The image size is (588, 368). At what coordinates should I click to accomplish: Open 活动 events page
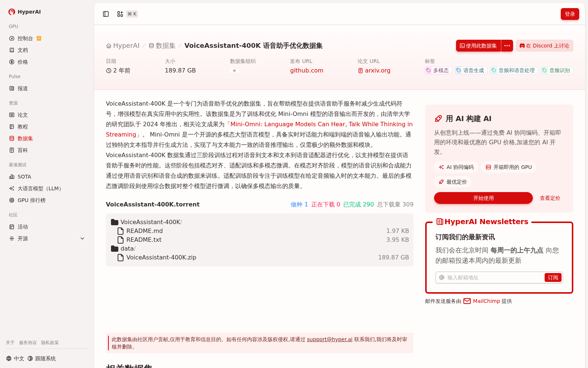click(x=23, y=227)
